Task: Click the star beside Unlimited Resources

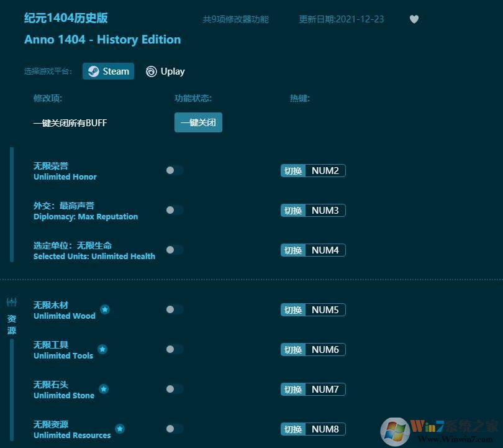Action: coord(119,429)
